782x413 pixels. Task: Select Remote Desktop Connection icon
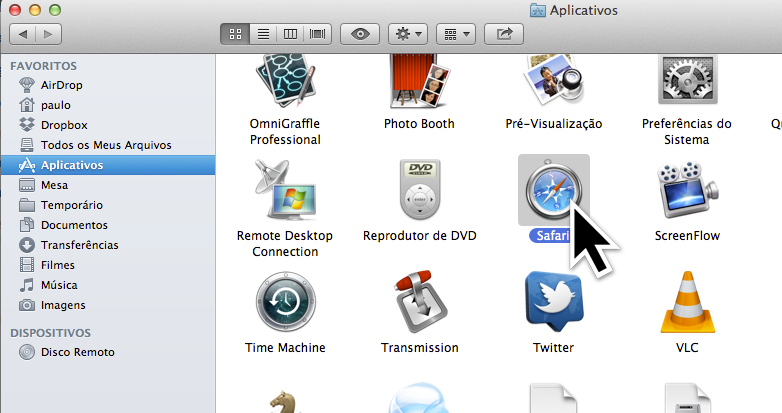[285, 190]
